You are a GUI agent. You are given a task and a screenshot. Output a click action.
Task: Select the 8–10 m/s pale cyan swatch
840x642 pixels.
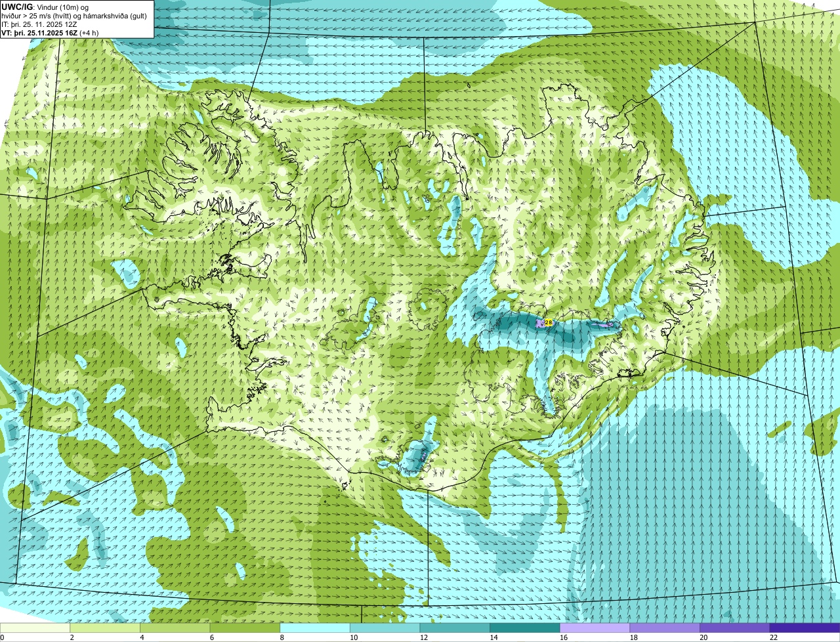[315, 628]
